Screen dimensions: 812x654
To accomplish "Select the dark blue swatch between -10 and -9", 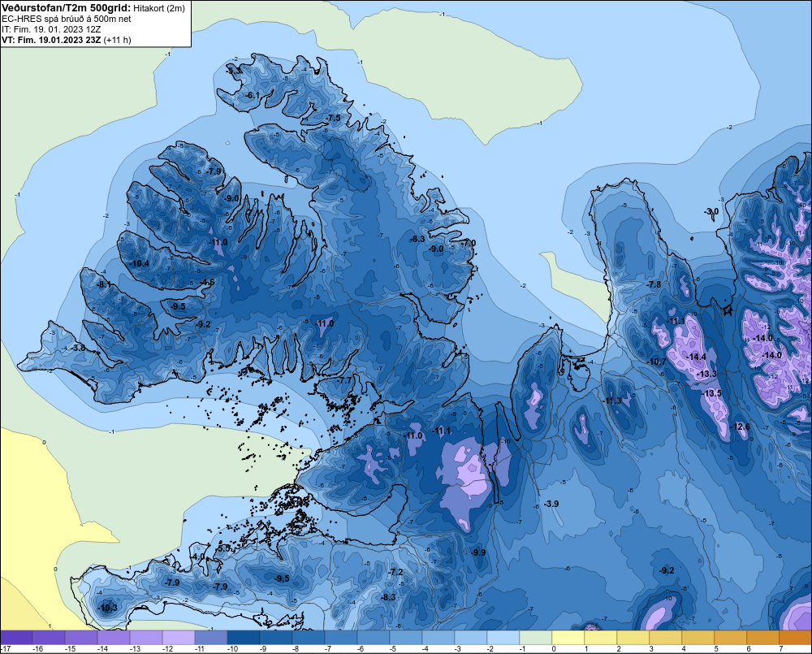I will 244,638.
